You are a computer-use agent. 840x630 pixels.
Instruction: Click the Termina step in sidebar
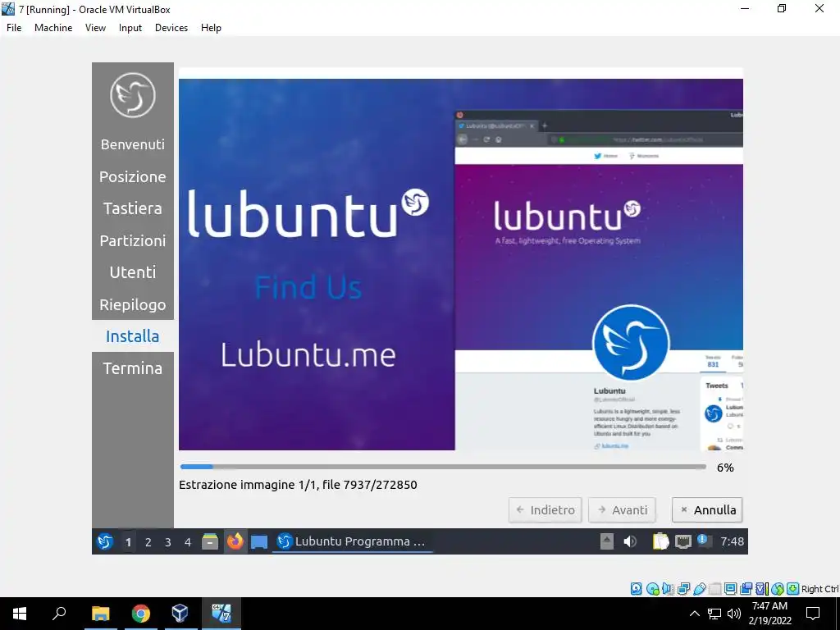(x=133, y=368)
